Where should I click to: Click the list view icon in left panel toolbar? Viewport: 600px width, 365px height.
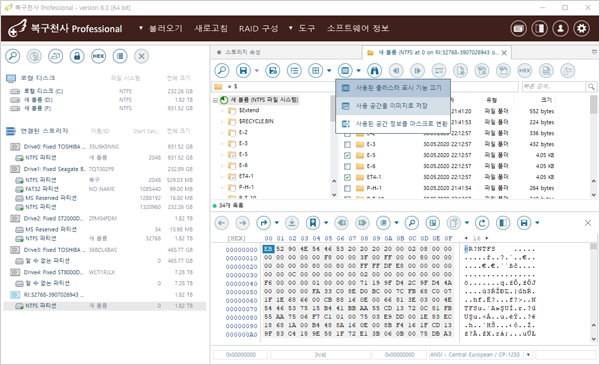coord(120,56)
